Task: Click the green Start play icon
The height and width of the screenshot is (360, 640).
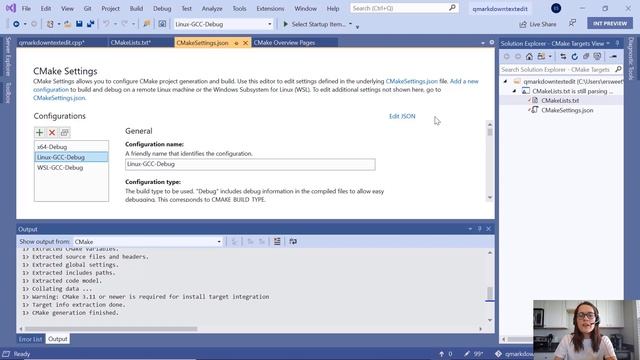Action: (285, 24)
